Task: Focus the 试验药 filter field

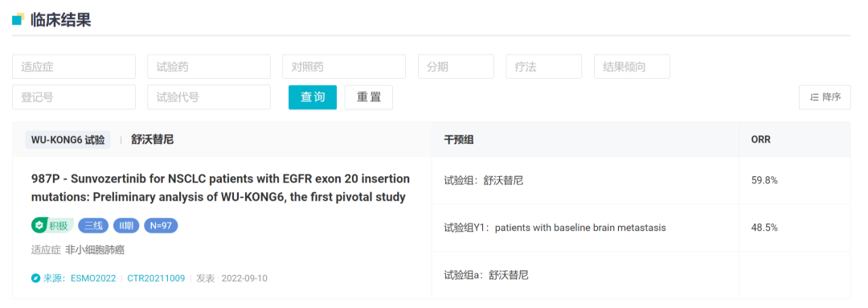Action: point(209,67)
